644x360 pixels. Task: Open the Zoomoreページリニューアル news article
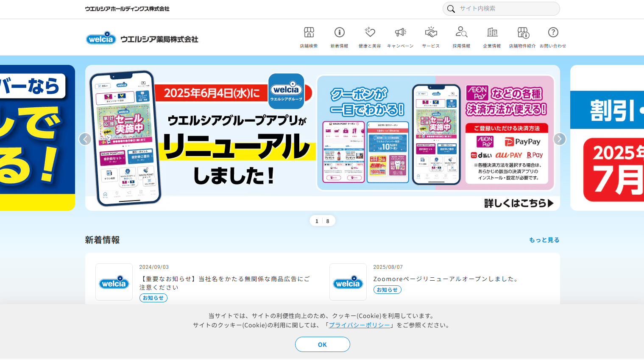(446, 279)
